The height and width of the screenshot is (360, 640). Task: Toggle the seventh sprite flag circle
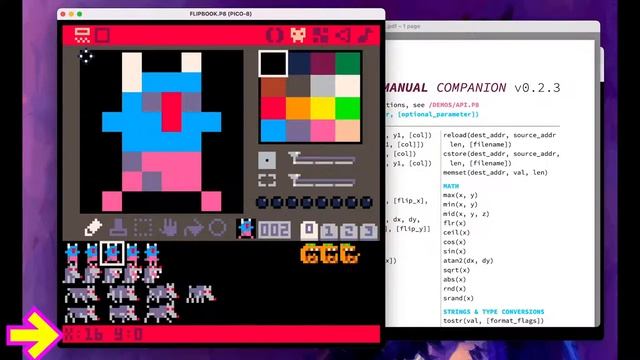[351, 202]
